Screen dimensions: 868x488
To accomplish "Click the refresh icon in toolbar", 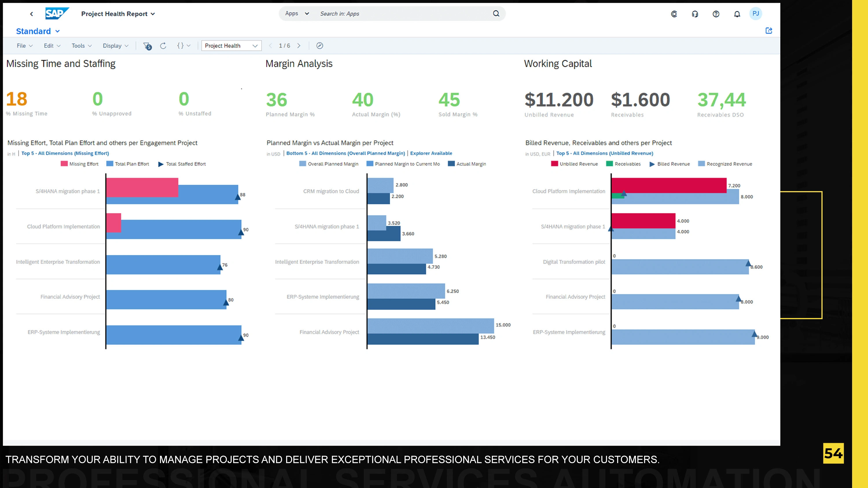I will [163, 46].
